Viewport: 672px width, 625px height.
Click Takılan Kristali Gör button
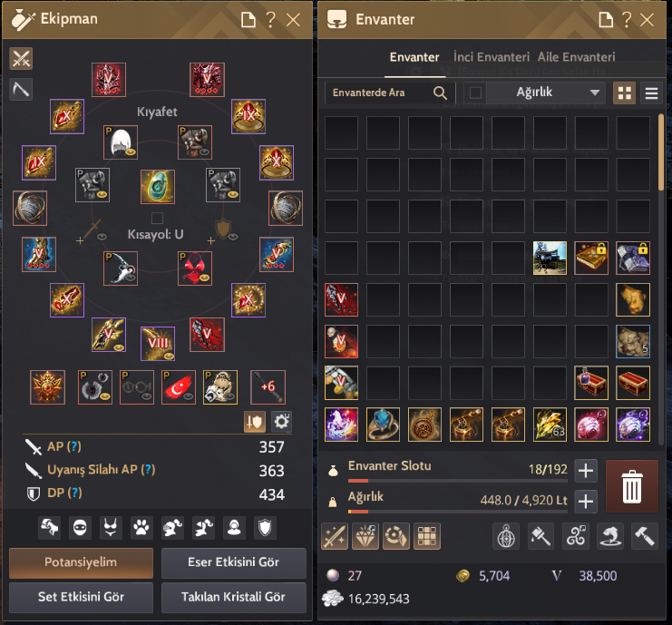(234, 597)
